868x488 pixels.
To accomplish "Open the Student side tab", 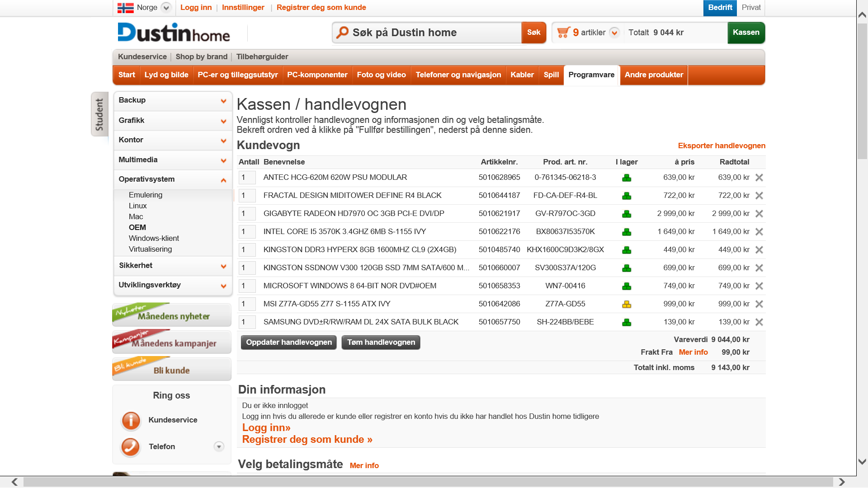I will pos(99,114).
